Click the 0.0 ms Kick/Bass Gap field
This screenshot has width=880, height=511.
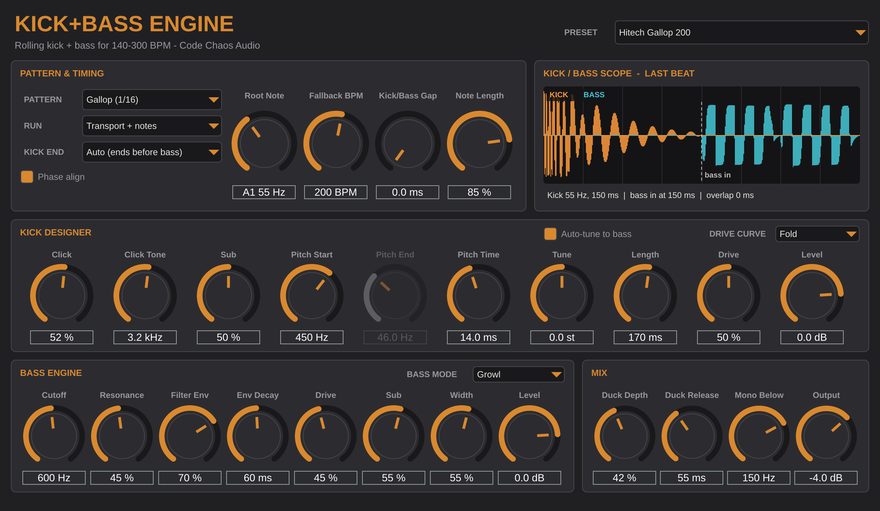[x=407, y=192]
